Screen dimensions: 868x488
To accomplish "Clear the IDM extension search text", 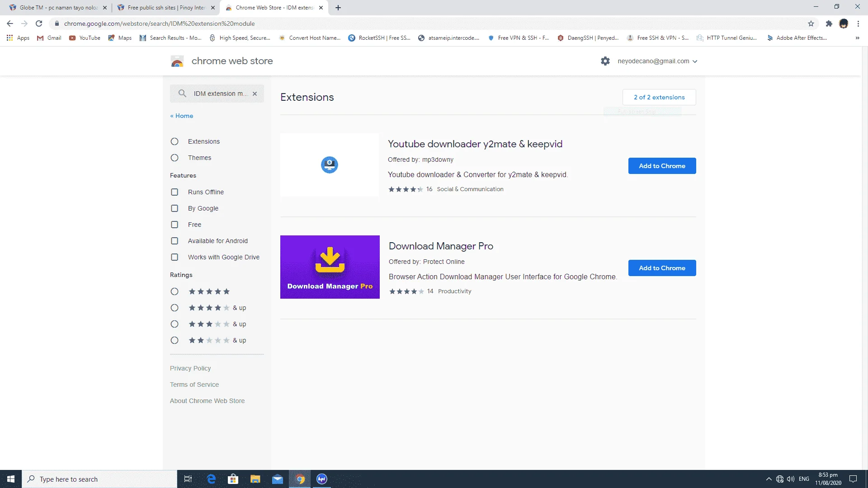I will coord(255,94).
